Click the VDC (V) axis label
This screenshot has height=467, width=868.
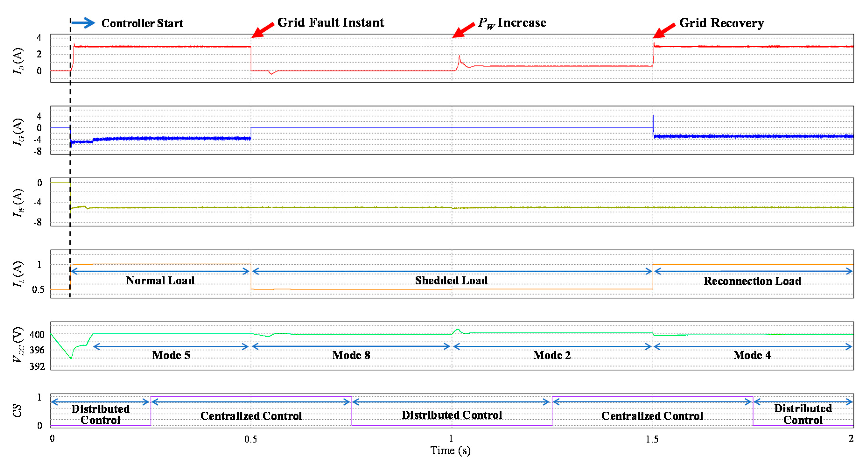pyautogui.click(x=18, y=345)
